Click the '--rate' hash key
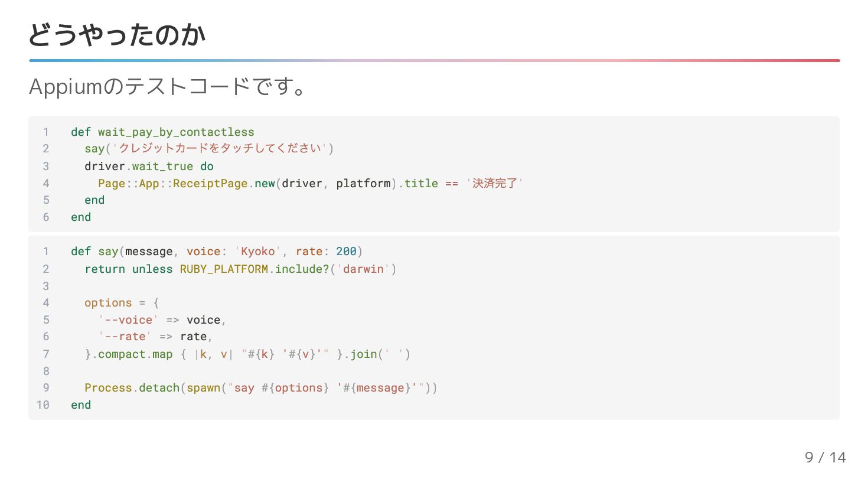 [125, 336]
